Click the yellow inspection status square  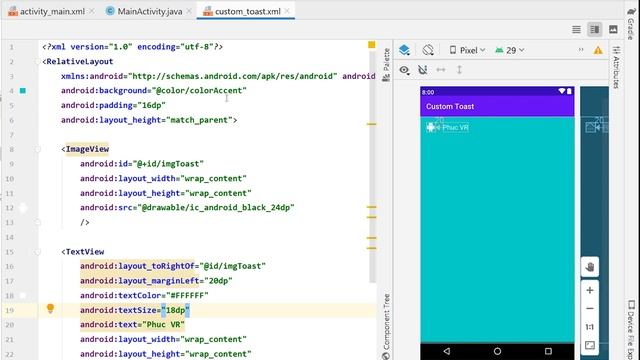[x=371, y=44]
